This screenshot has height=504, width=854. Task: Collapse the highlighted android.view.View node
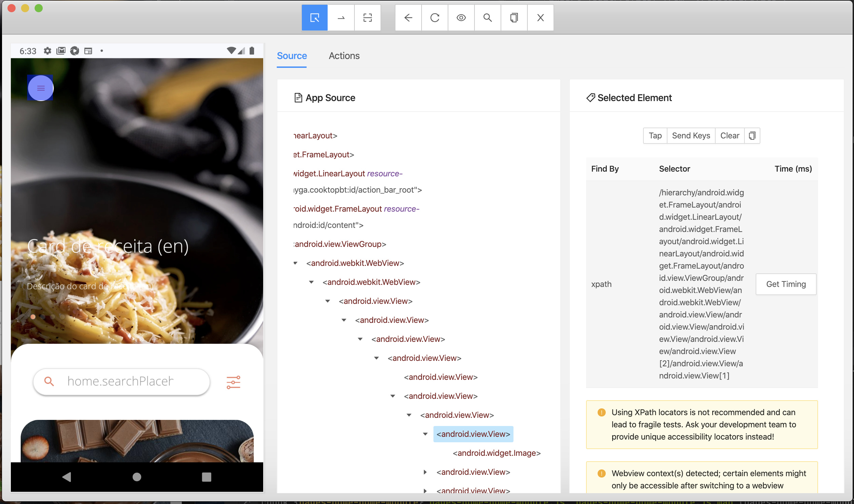(425, 434)
